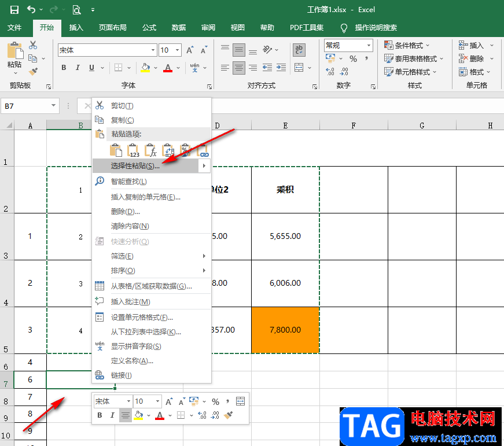Choose Paste Formatting option
504x446 pixels.
pyautogui.click(x=186, y=150)
